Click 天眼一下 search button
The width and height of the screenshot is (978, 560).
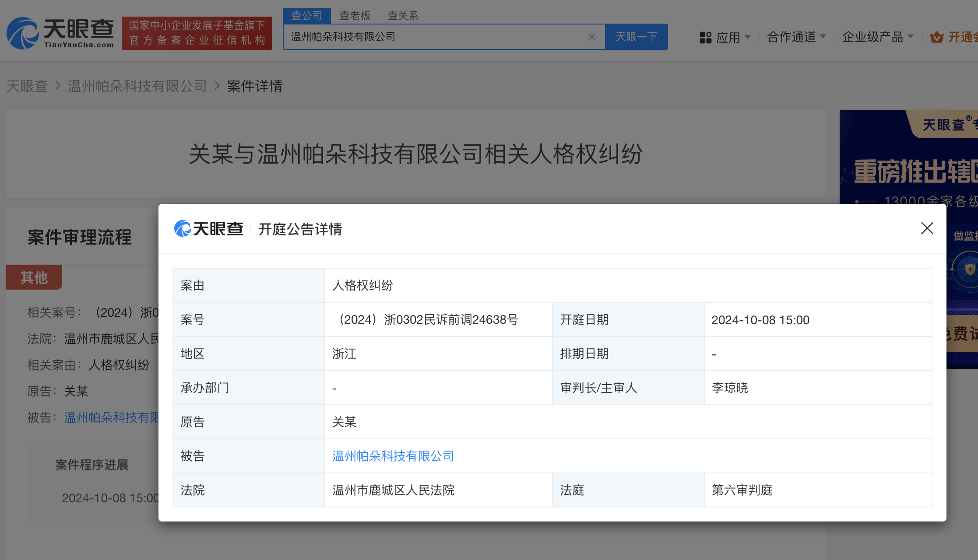637,37
